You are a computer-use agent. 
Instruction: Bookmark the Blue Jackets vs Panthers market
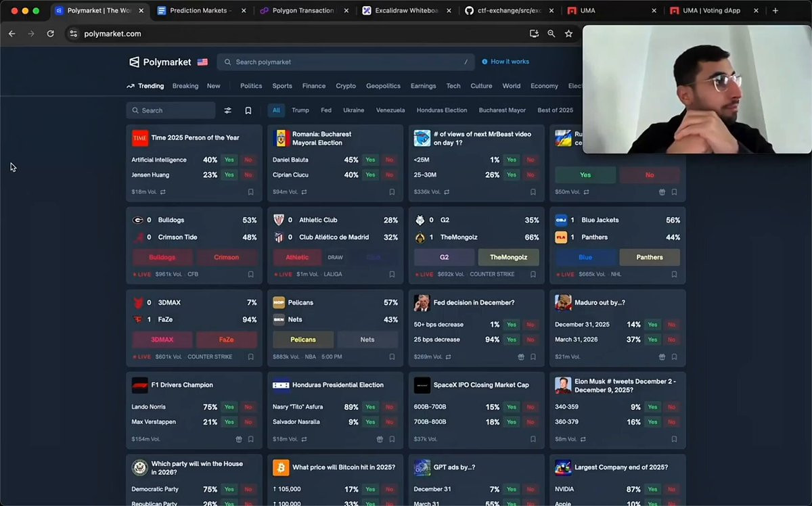pos(674,275)
